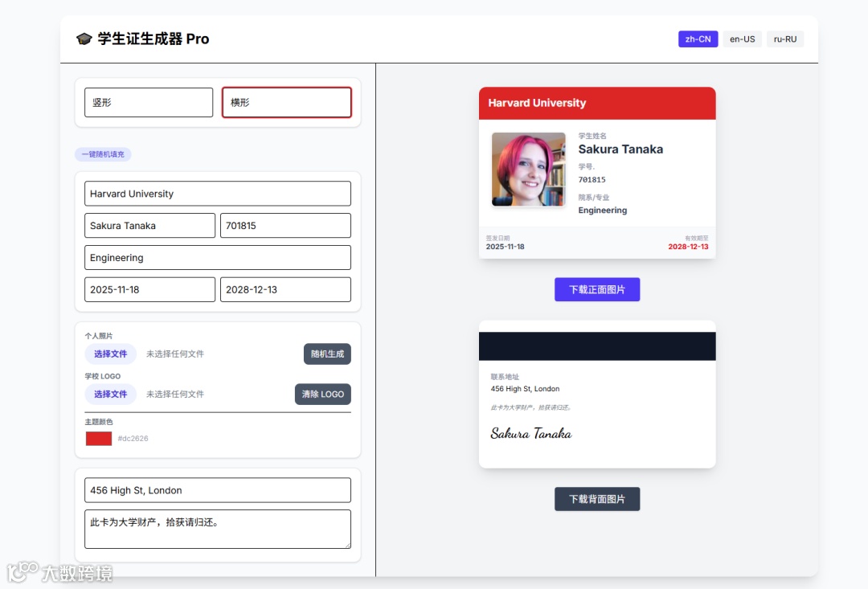This screenshot has height=589, width=868.
Task: Click the graduation cap logo icon
Action: tap(84, 39)
